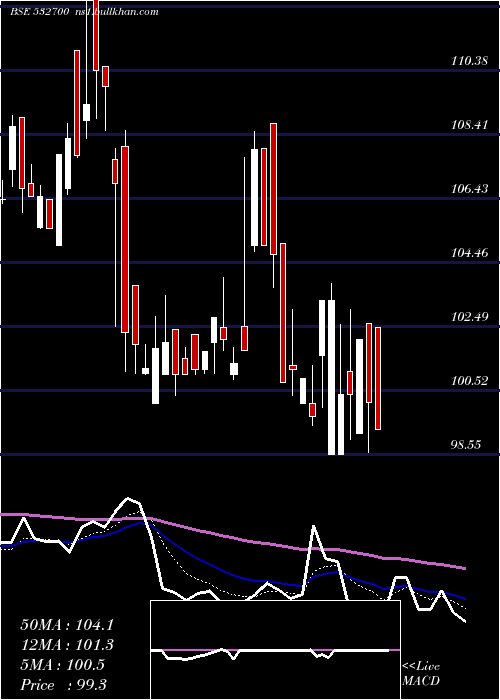Viewport: 500px width, 700px height.
Task: Click the BSE 532700 chart title
Action: click(x=39, y=12)
